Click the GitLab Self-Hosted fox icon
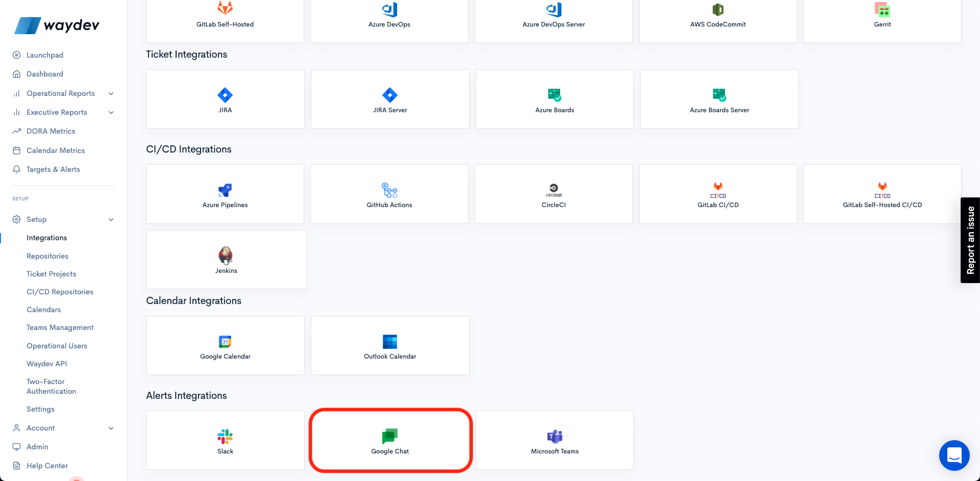Viewport: 980px width, 481px height. coord(225,8)
